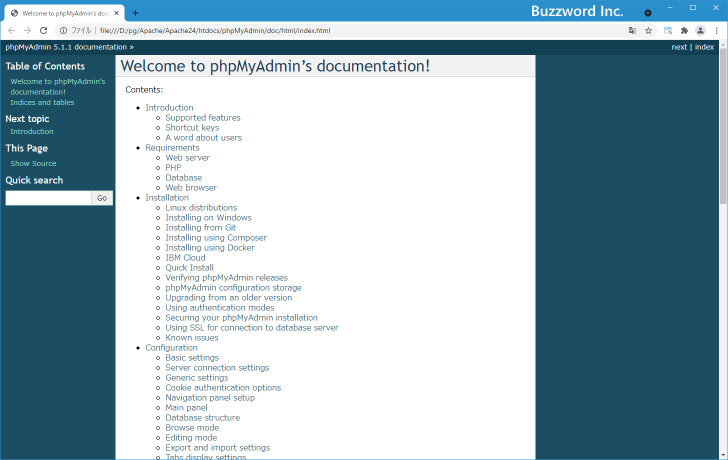728x460 pixels.
Task: Open 'Introduction' in the Contents list
Action: coord(169,108)
